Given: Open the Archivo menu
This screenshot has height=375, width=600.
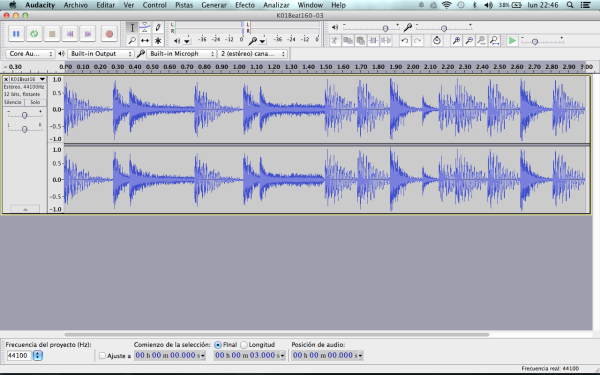Looking at the screenshot, I should [x=75, y=5].
